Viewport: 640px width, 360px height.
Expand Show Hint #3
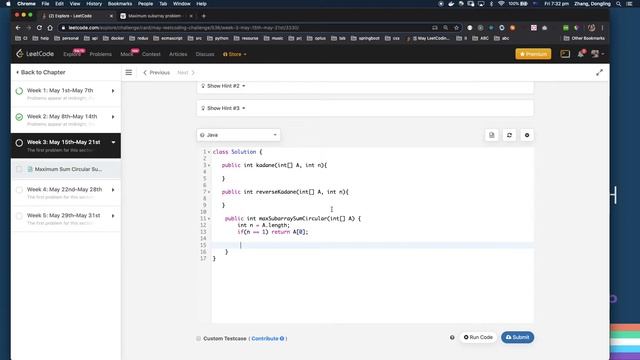223,108
